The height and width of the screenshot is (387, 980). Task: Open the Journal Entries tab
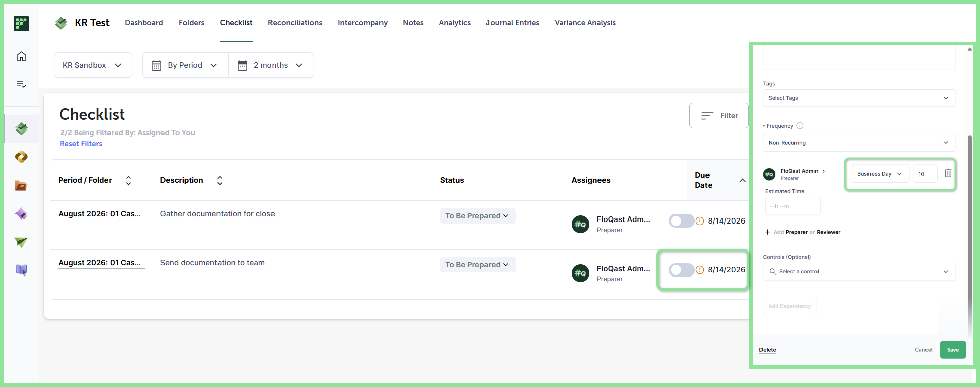click(513, 23)
